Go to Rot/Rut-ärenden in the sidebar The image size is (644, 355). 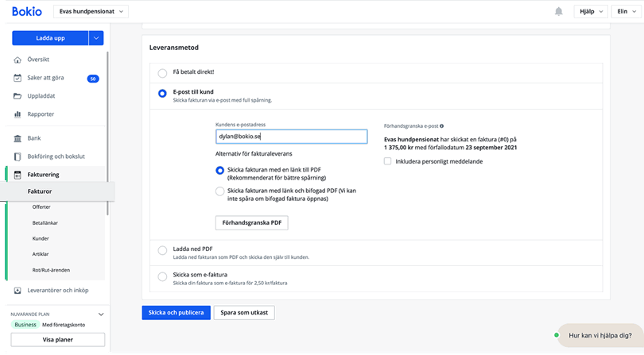point(51,270)
